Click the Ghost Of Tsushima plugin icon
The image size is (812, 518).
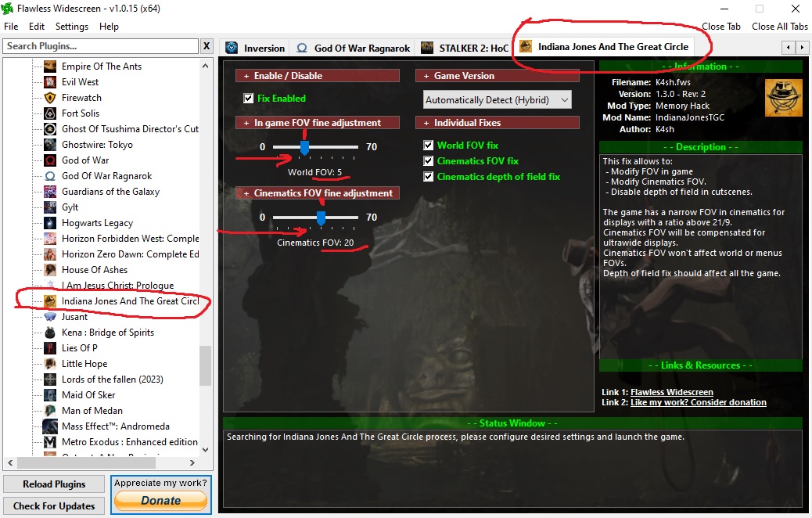pyautogui.click(x=50, y=129)
